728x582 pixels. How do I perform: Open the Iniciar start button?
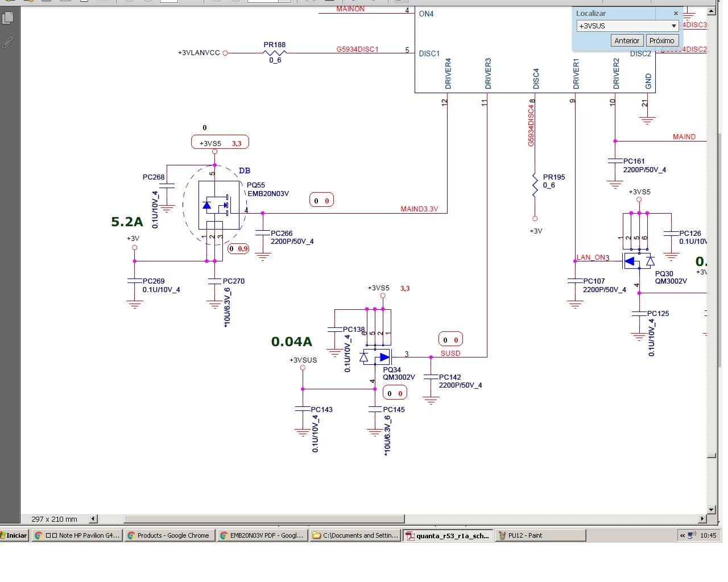click(x=14, y=535)
